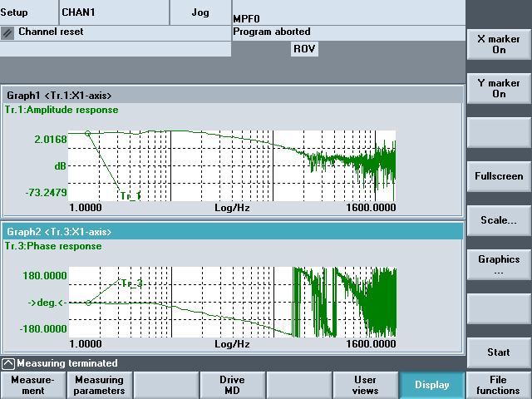Click the ROV indicator
The height and width of the screenshot is (399, 532).
pos(304,49)
